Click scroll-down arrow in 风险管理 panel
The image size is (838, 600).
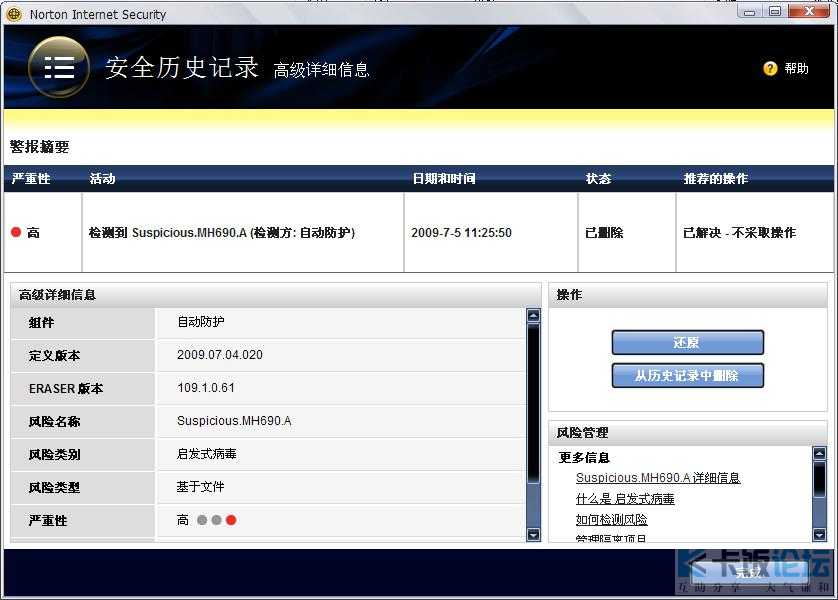(819, 534)
